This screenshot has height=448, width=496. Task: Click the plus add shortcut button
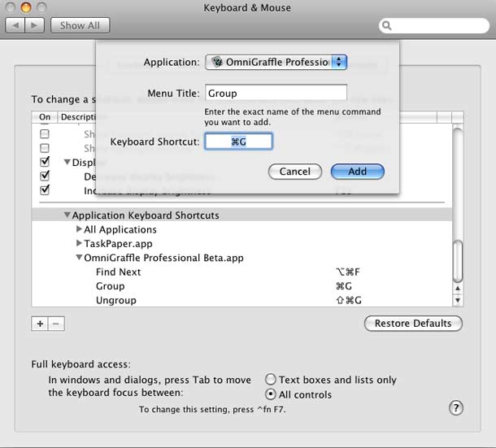[40, 324]
